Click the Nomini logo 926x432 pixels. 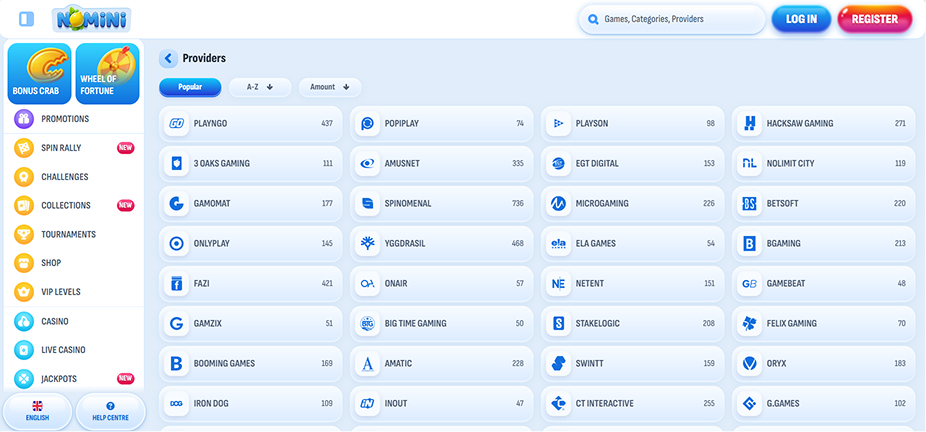pyautogui.click(x=91, y=18)
